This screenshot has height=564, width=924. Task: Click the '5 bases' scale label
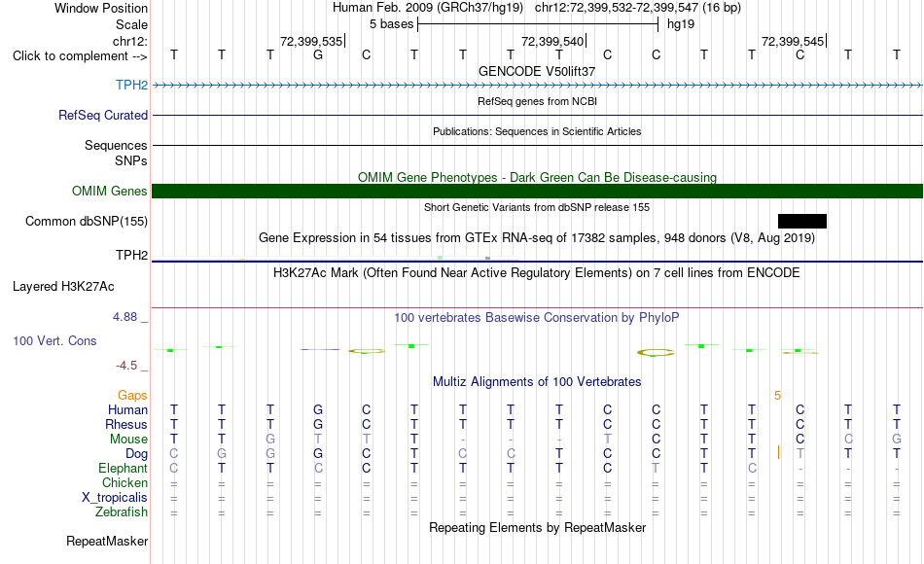click(391, 24)
